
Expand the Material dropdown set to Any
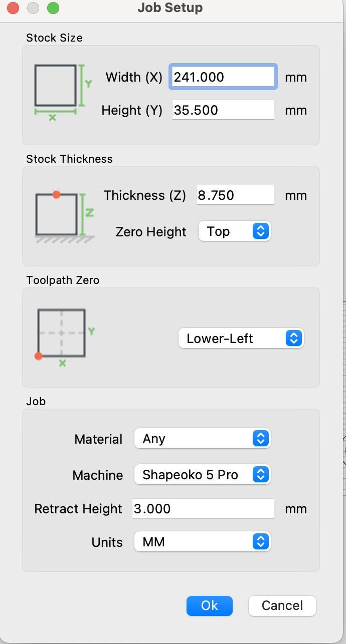coord(203,439)
